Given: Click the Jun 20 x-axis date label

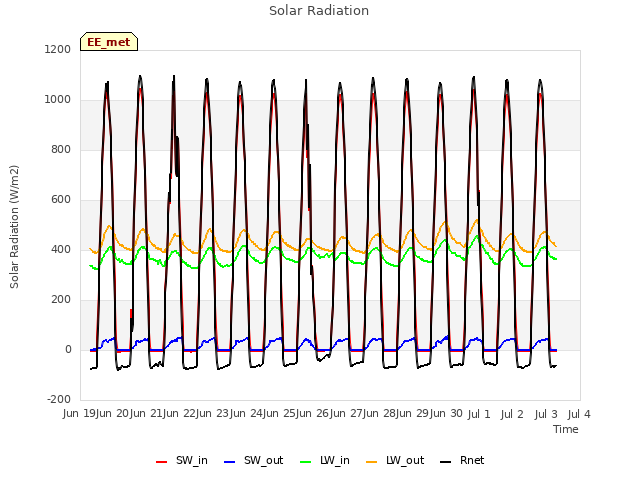Looking at the screenshot, I should pyautogui.click(x=113, y=414).
